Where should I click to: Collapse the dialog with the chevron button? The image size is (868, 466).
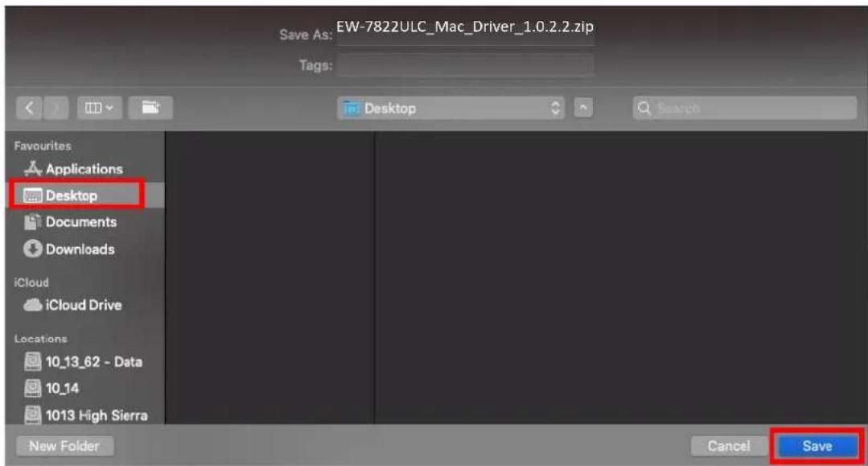tap(583, 108)
